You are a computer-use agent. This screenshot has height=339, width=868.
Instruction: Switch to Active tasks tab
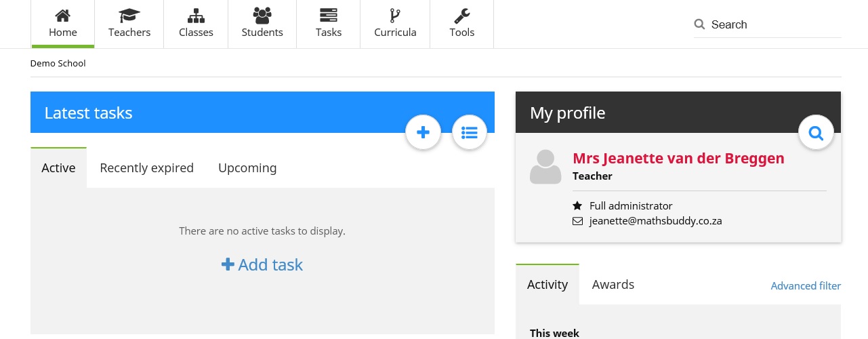tap(58, 167)
